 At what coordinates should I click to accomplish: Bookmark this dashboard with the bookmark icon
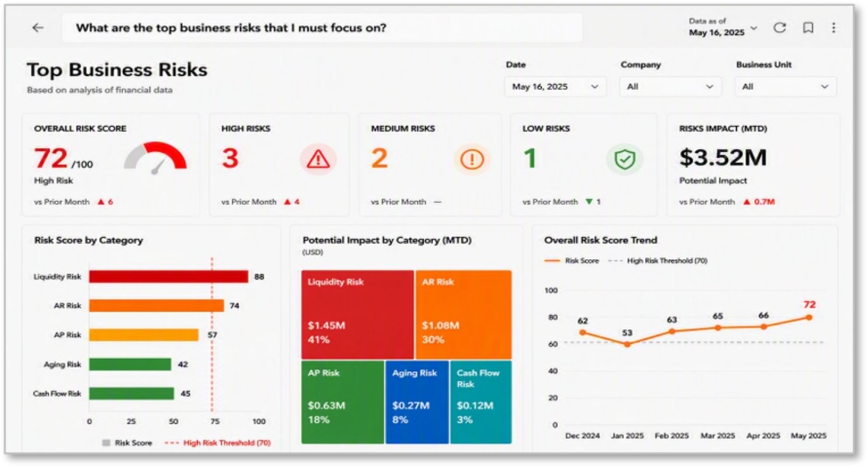click(x=808, y=27)
